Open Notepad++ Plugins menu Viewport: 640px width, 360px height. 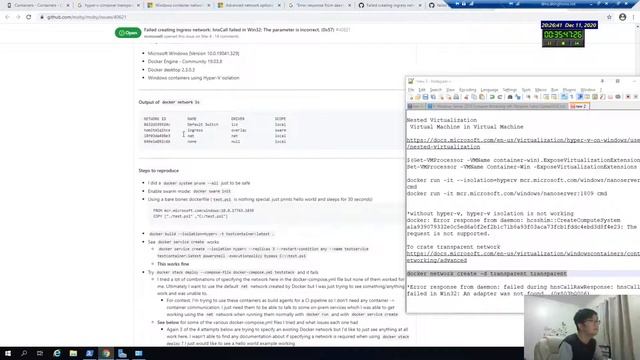tap(569, 90)
